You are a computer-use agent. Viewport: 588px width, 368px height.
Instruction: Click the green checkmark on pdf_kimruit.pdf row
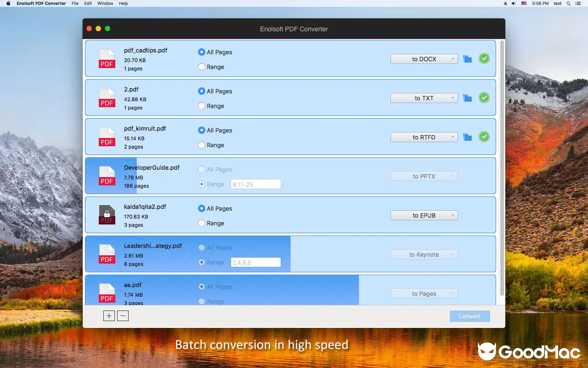tap(484, 137)
